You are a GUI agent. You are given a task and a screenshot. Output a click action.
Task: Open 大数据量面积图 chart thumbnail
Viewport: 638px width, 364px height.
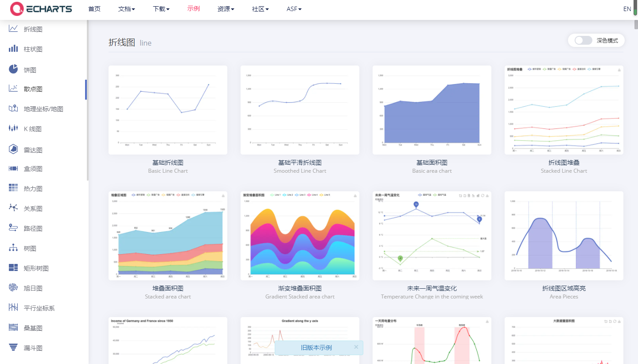(x=564, y=341)
